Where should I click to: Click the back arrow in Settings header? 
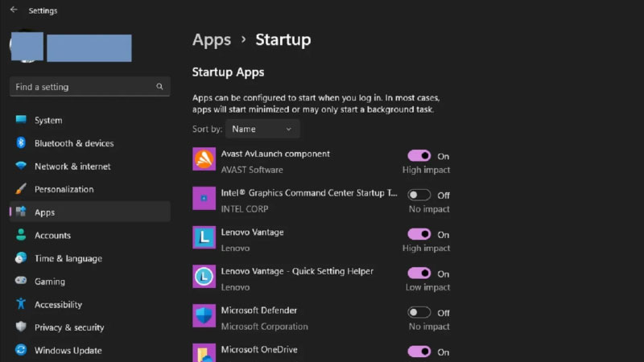pyautogui.click(x=14, y=10)
